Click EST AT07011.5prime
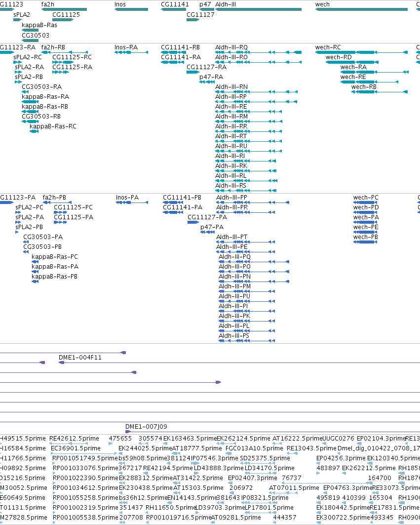The height and width of the screenshot is (525, 420). [294, 488]
